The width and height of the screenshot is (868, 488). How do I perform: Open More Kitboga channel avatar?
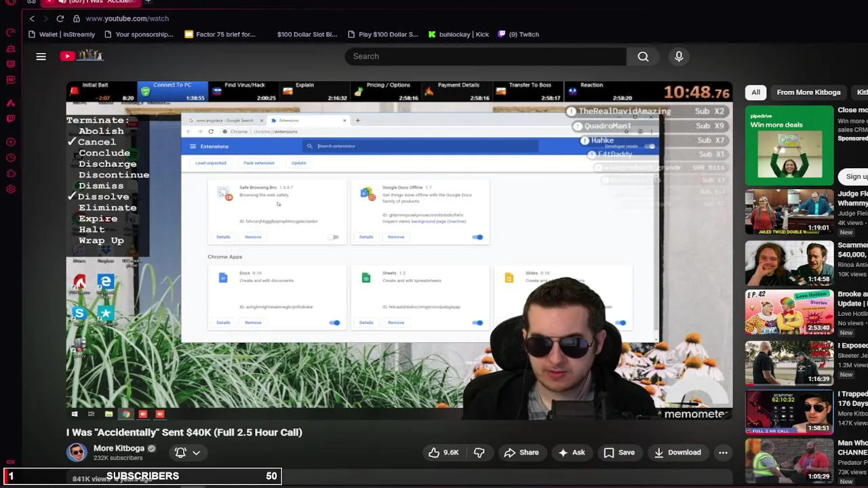click(77, 452)
